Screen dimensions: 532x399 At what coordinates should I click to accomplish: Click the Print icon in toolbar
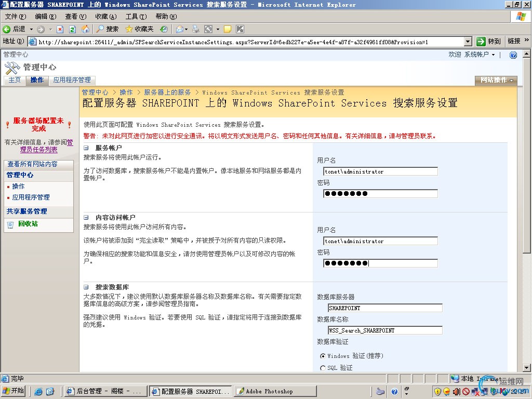pyautogui.click(x=196, y=29)
